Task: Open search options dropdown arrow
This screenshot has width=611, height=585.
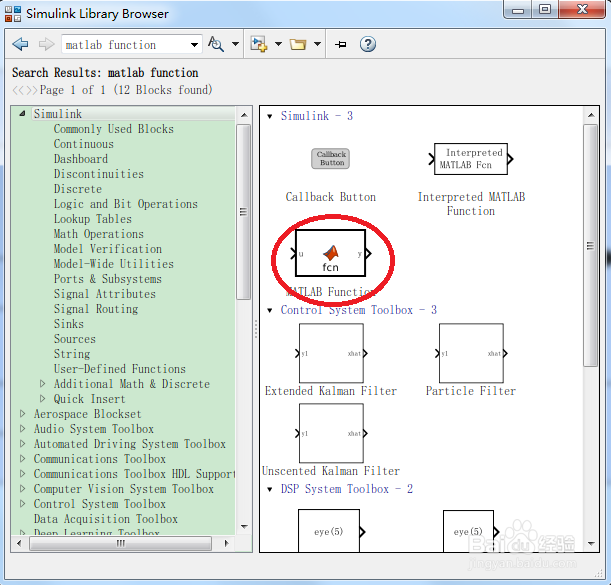Action: point(235,44)
